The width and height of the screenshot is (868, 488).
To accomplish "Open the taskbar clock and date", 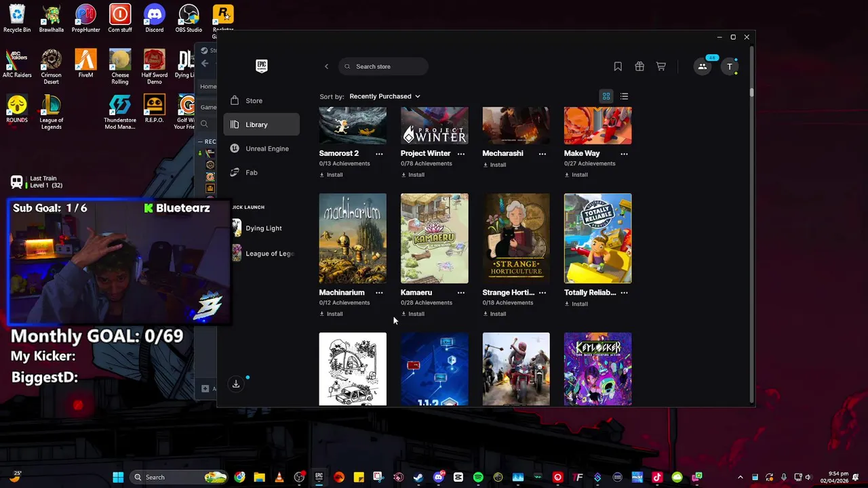I will (x=833, y=477).
